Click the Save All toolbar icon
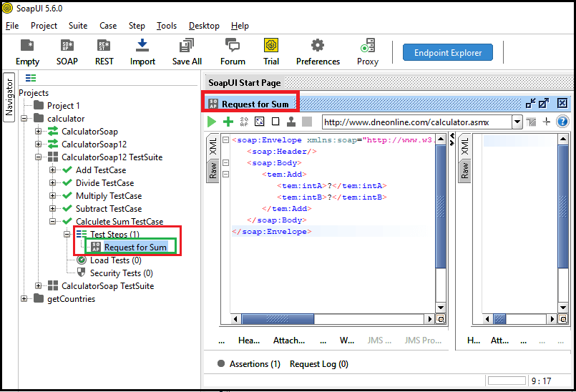Image resolution: width=576 pixels, height=392 pixels. (x=187, y=46)
